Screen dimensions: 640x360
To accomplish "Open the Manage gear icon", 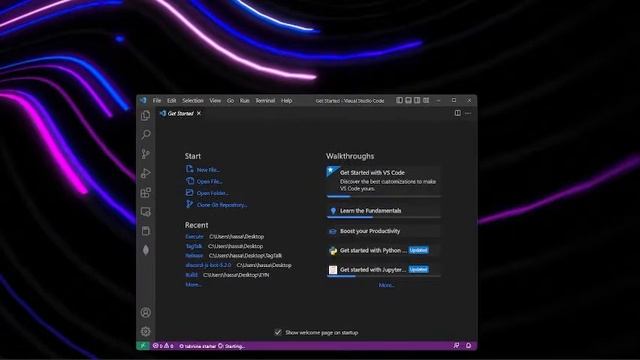I will click(x=146, y=331).
